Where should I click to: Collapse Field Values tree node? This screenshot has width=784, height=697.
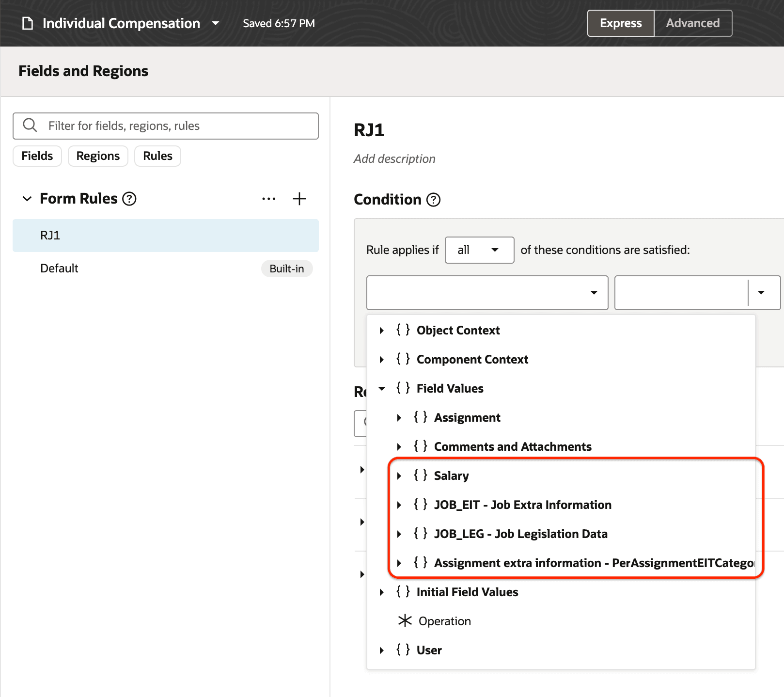coord(382,389)
